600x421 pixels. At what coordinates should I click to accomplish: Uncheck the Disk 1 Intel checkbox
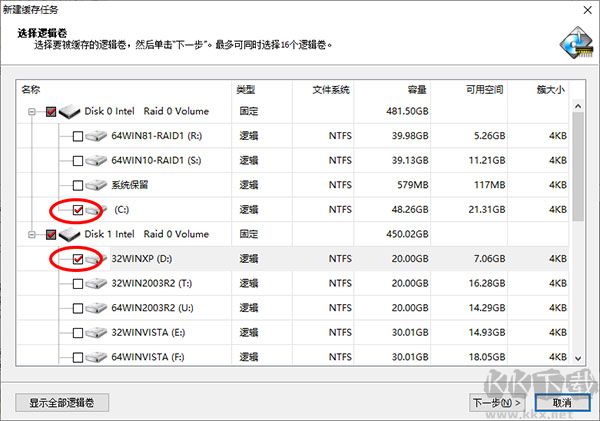click(x=51, y=234)
